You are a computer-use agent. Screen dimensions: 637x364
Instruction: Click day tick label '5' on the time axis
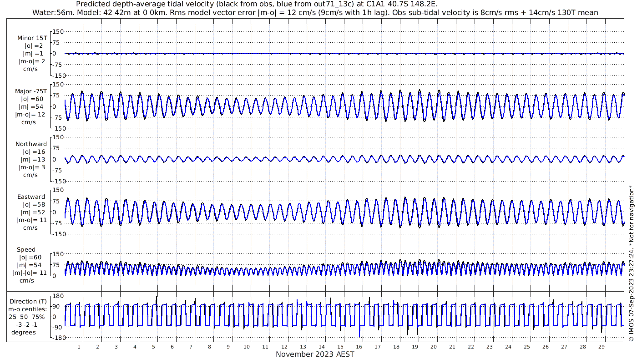coord(153,347)
